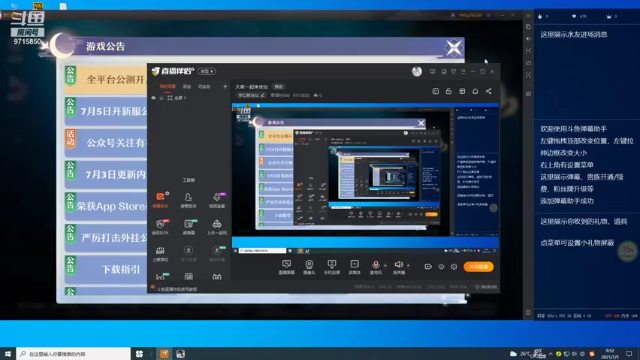Image resolution: width=640 pixels, height=360 pixels.
Task: Open speaker options dropdown arrow
Action: [408, 265]
